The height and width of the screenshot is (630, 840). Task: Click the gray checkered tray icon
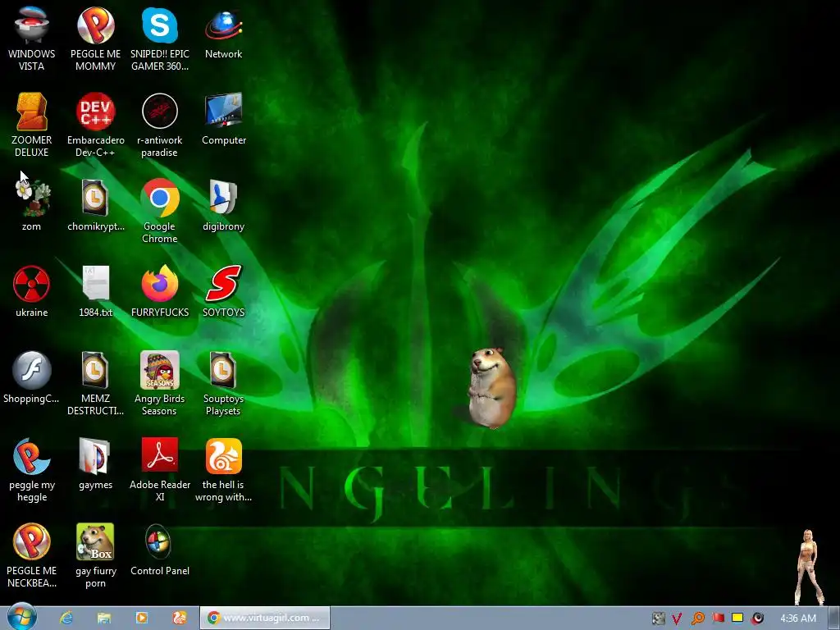pos(659,619)
